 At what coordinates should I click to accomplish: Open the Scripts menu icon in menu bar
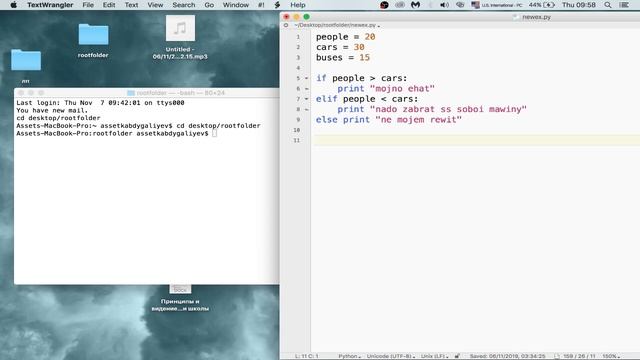tap(278, 5)
